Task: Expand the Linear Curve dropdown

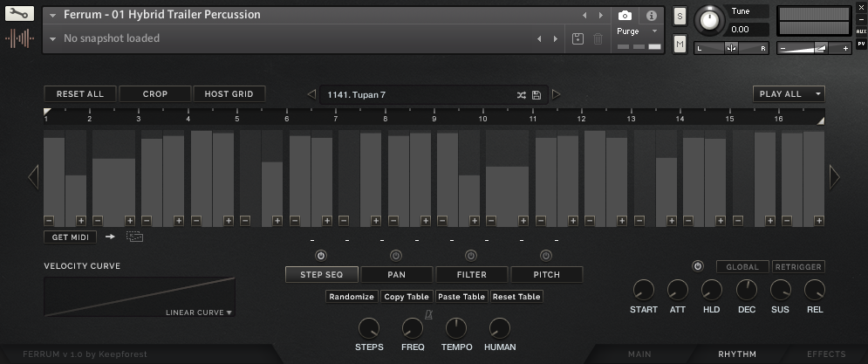Action: [200, 312]
